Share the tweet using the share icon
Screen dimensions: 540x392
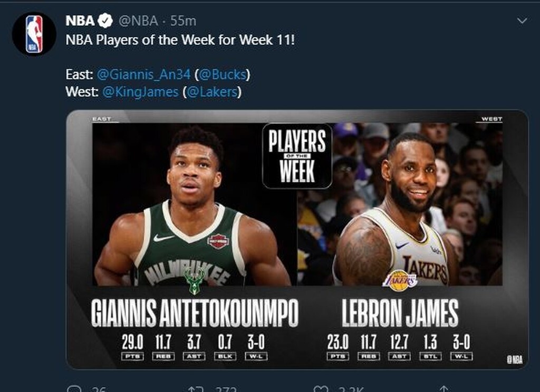tap(444, 390)
